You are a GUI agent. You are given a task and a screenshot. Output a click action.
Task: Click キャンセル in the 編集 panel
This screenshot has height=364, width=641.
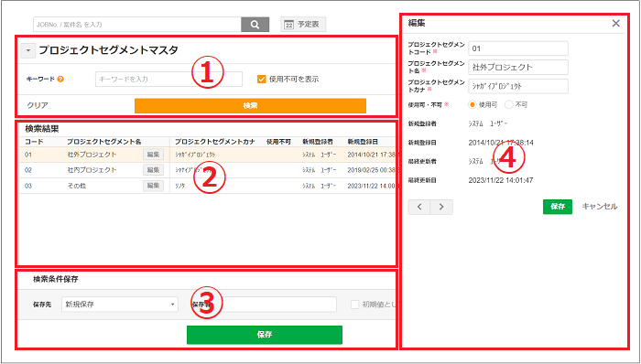click(x=599, y=207)
